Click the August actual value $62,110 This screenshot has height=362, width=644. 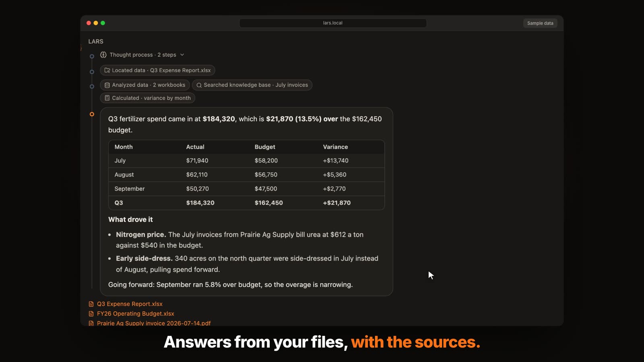[x=197, y=175]
